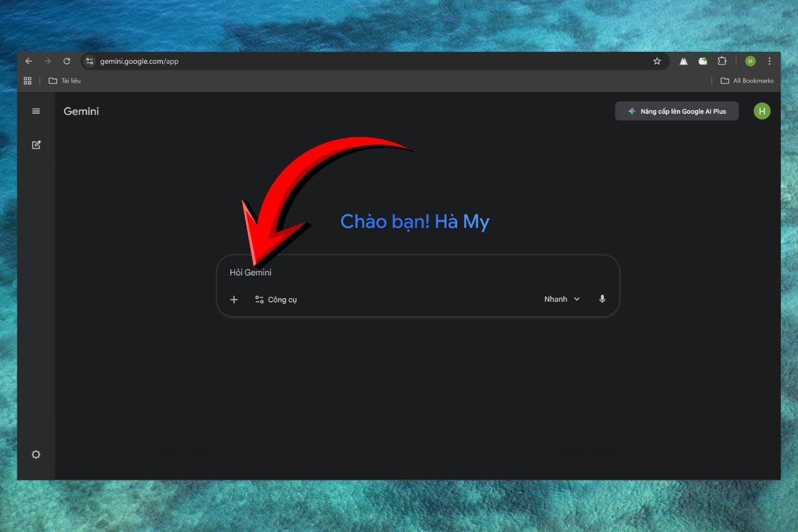
Task: Click the plus icon to add files
Action: point(234,300)
